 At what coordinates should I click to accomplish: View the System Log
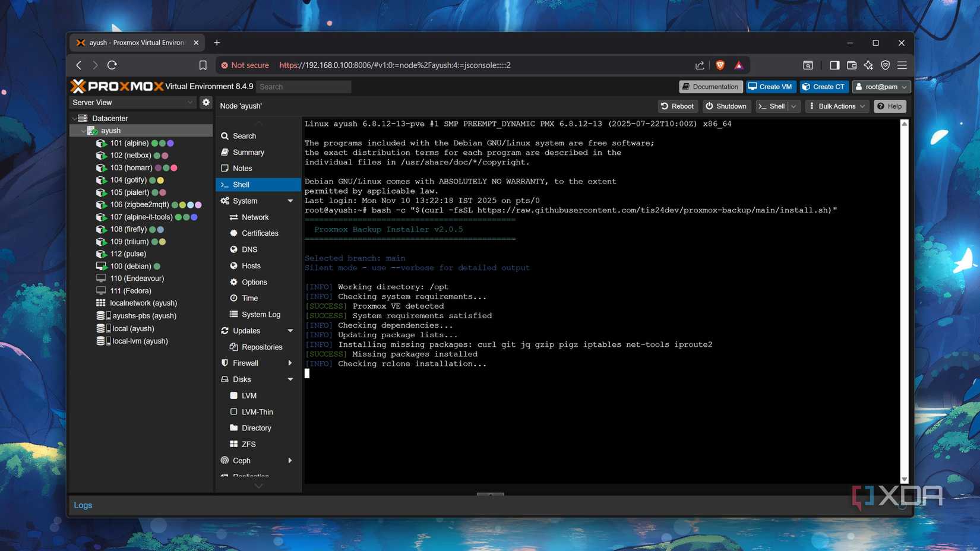pos(263,314)
